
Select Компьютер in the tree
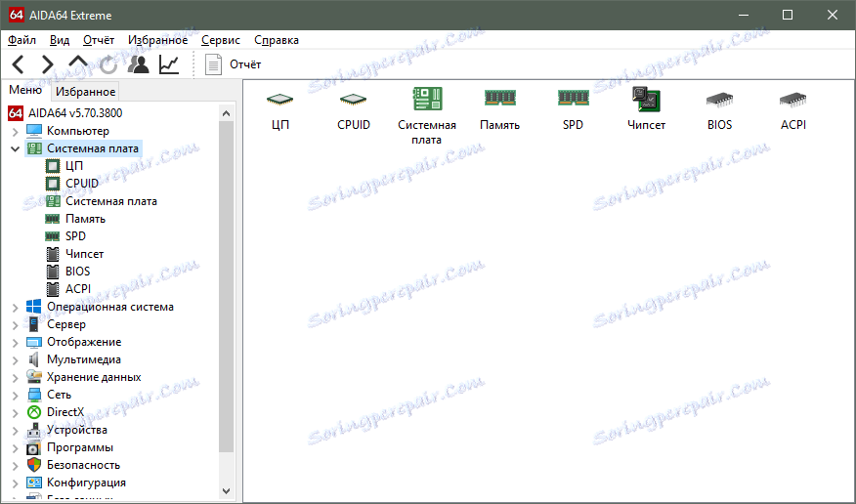click(x=78, y=131)
